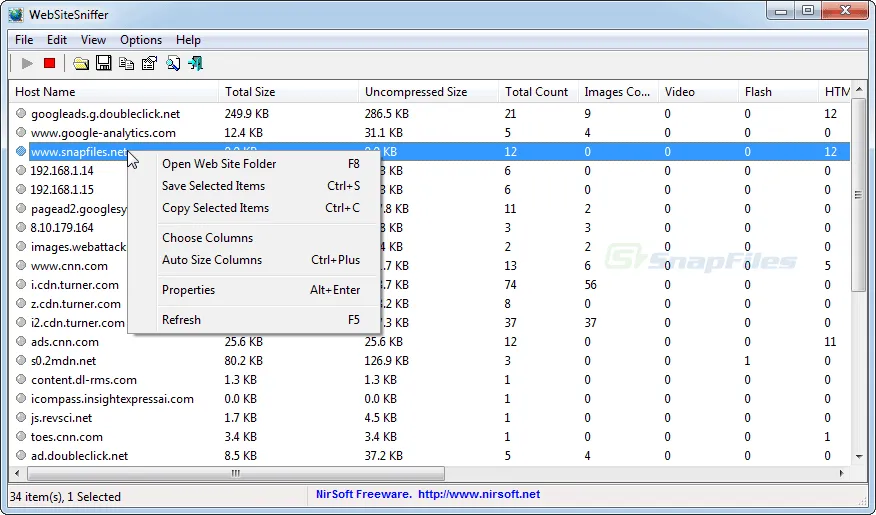The height and width of the screenshot is (515, 876).
Task: Open Find using the magnifier page icon
Action: coord(173,64)
